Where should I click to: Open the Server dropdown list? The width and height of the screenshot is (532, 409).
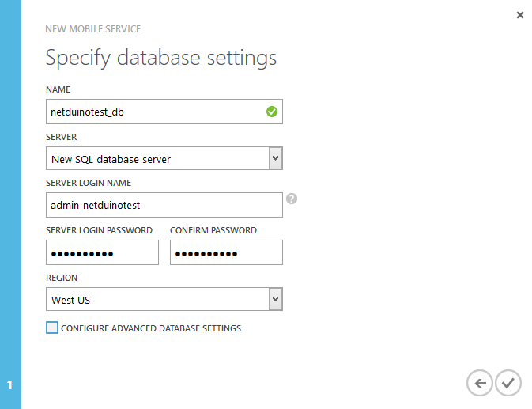pyautogui.click(x=275, y=158)
